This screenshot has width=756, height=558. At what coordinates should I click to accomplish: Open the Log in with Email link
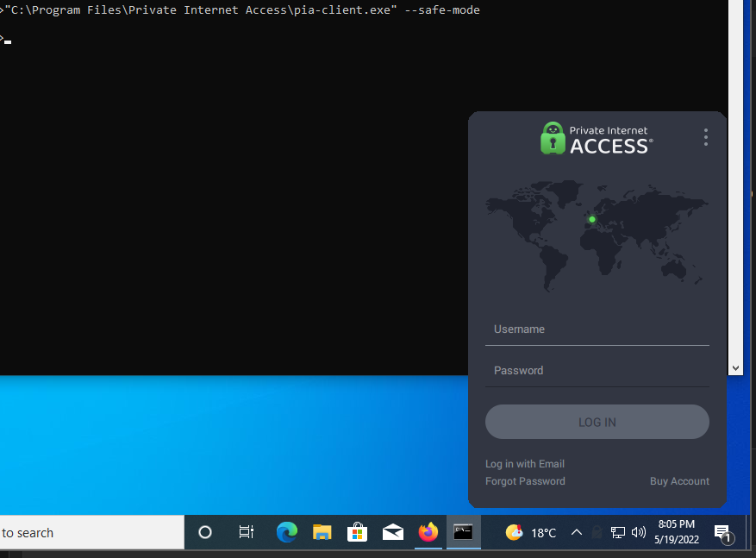525,464
